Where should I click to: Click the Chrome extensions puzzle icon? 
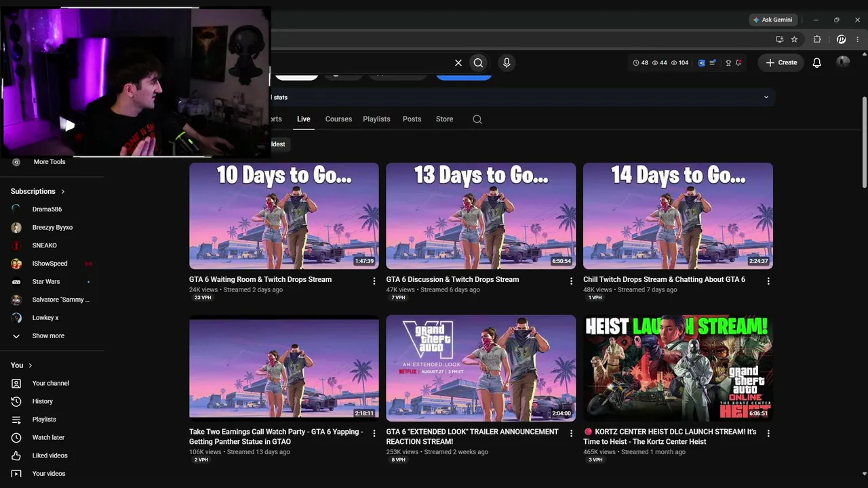point(817,39)
